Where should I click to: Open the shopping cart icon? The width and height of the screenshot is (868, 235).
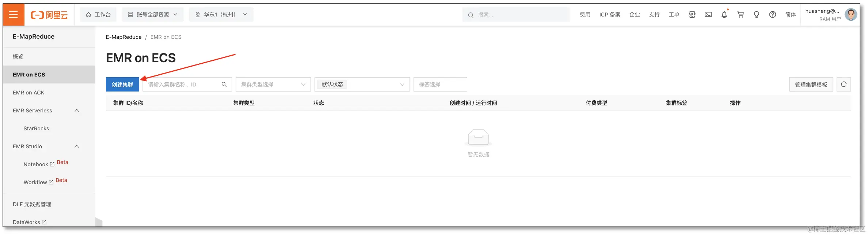741,15
